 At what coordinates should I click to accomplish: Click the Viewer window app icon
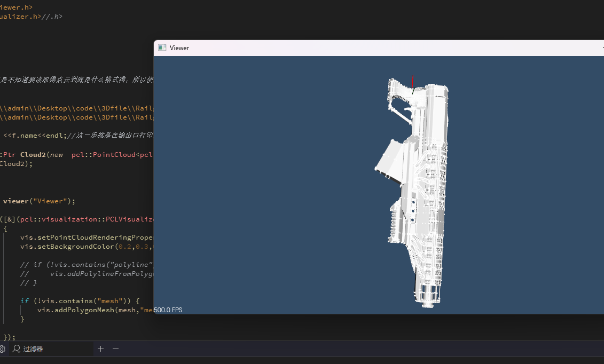tap(162, 48)
